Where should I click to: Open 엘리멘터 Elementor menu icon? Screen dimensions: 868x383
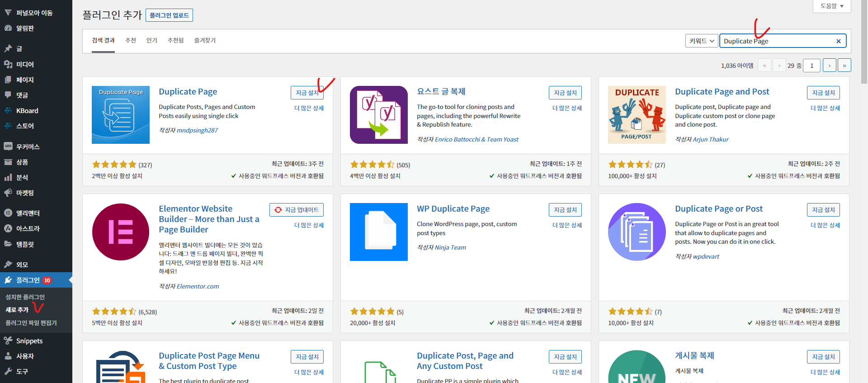(8, 213)
